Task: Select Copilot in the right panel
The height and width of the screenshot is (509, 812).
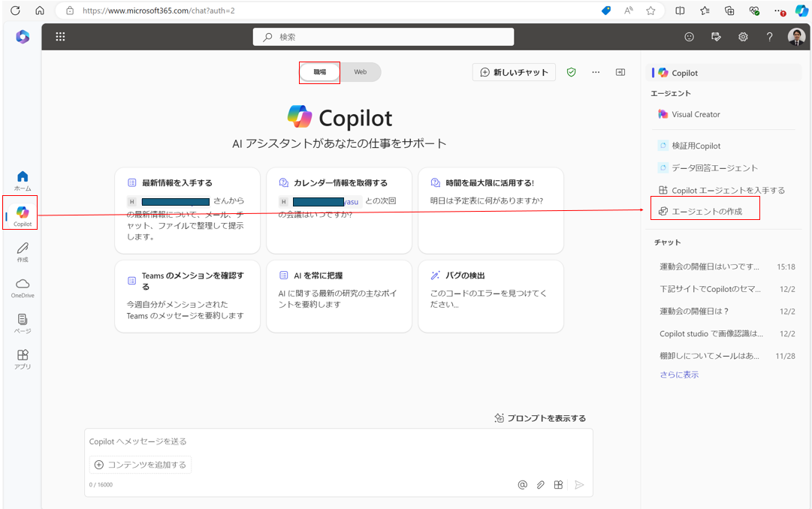Action: 725,73
